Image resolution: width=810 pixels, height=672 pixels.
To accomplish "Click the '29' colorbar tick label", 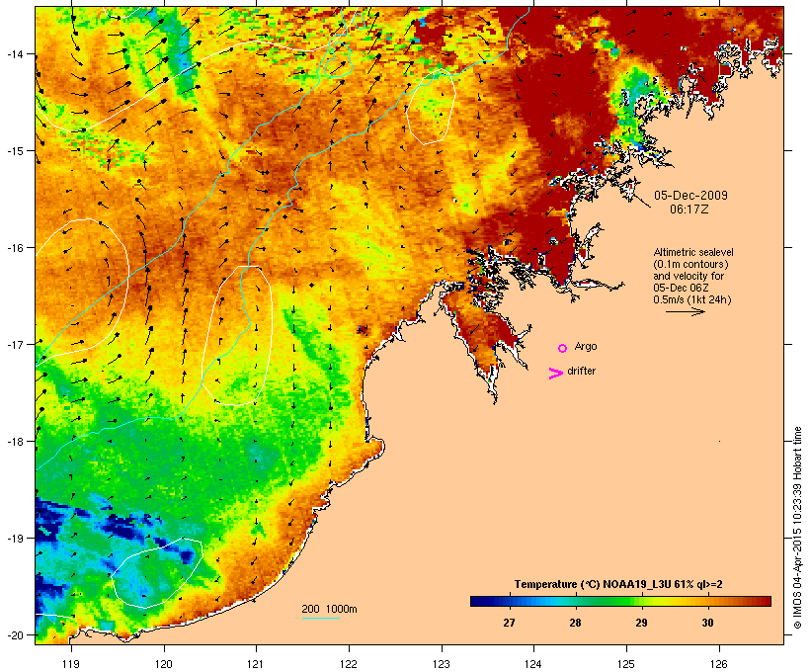I will pos(641,623).
